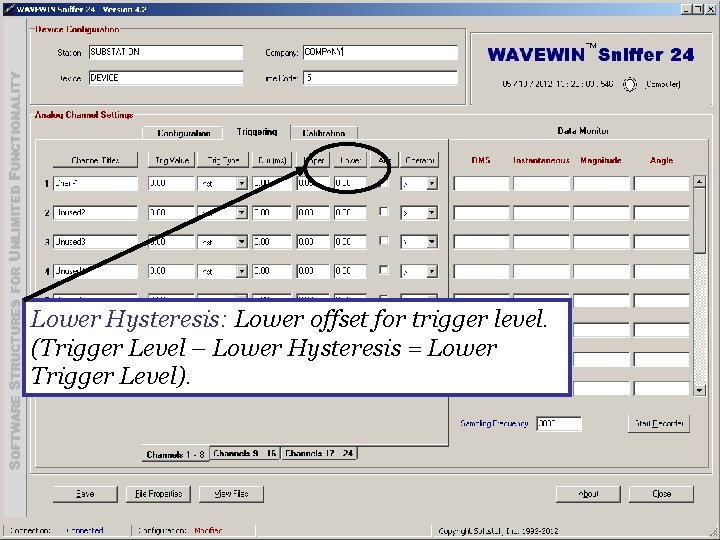Open Trig Type dropdown for channel 3
720x540 pixels.
(x=242, y=242)
